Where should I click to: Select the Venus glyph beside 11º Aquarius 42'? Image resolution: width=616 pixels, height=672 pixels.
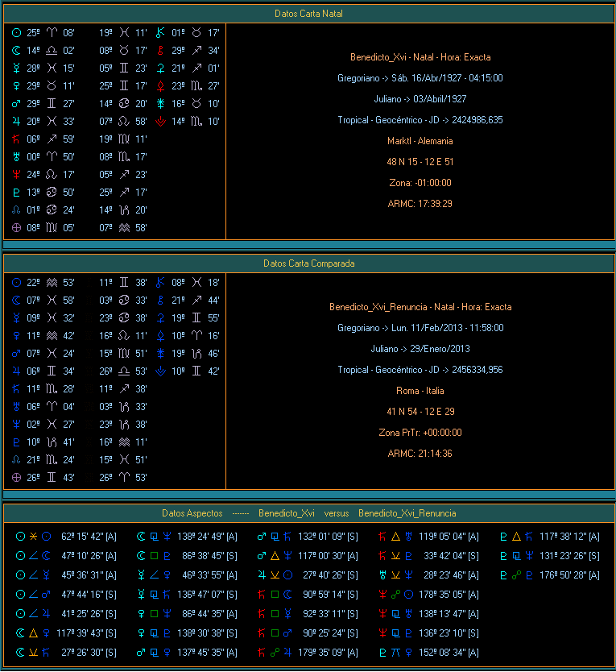pos(16,335)
